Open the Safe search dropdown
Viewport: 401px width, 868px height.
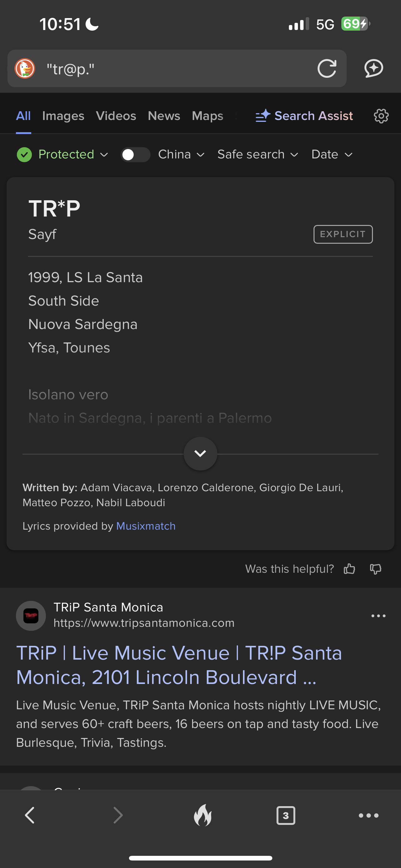coord(258,155)
